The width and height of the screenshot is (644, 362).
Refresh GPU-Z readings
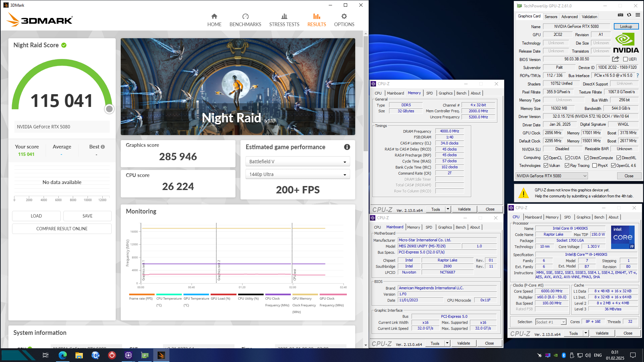click(x=629, y=15)
